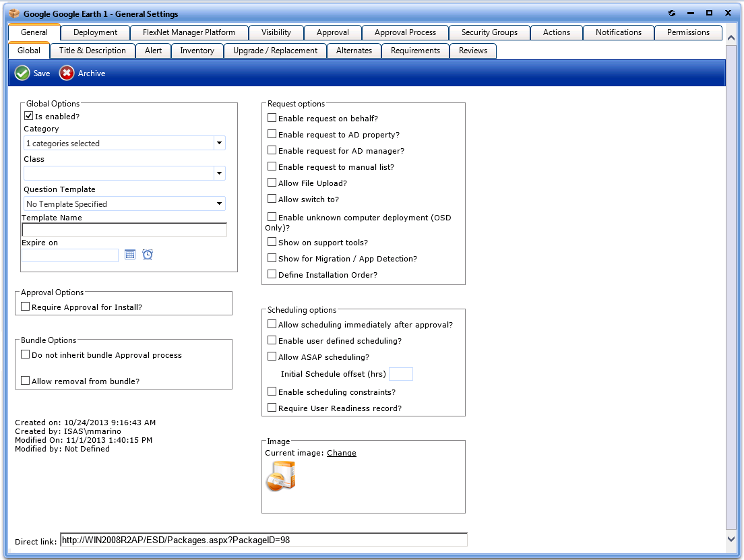Enable request on behalf option
Image resolution: width=744 pixels, height=560 pixels.
coord(272,117)
